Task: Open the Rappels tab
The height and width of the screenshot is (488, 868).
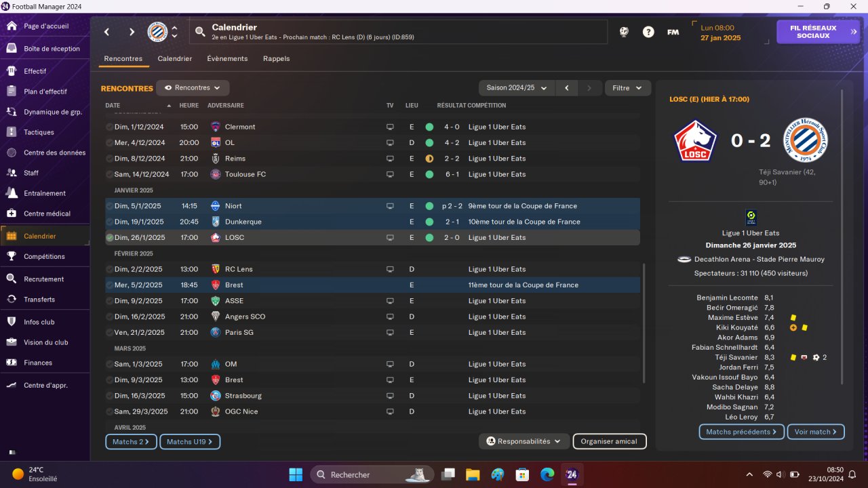Action: tap(277, 59)
